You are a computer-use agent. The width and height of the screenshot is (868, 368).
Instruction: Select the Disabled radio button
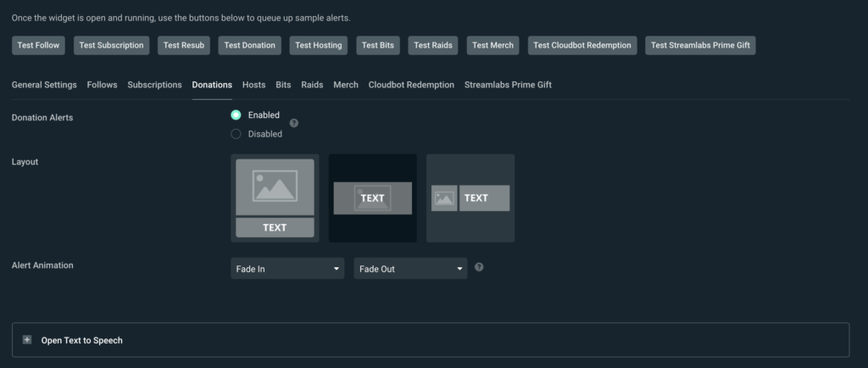click(x=236, y=134)
